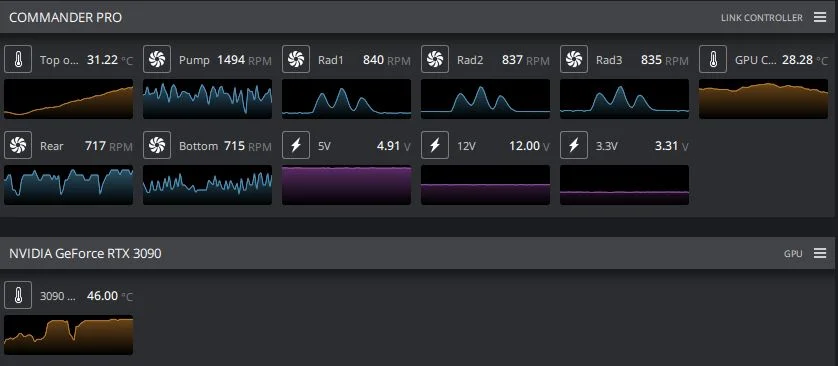Open the 3.3V voltage graph
Screen dimensions: 838x366
pyautogui.click(x=624, y=185)
